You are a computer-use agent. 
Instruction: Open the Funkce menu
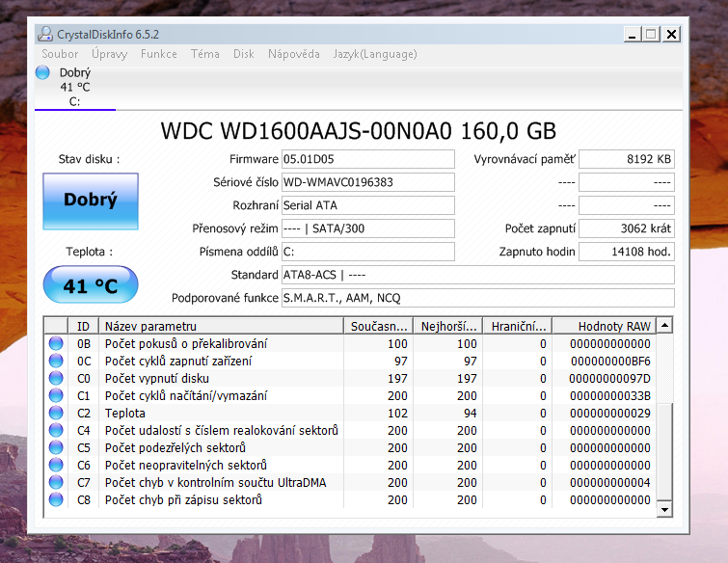[159, 54]
